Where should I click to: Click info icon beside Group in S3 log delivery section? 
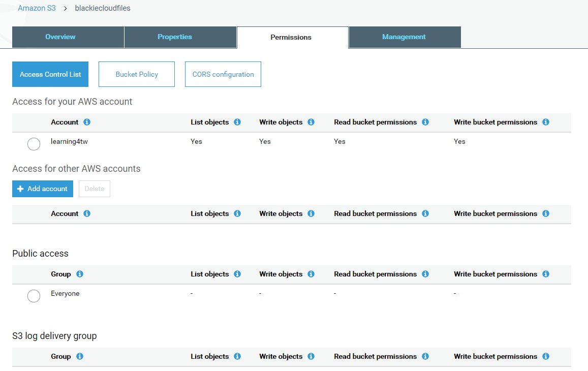[80, 356]
